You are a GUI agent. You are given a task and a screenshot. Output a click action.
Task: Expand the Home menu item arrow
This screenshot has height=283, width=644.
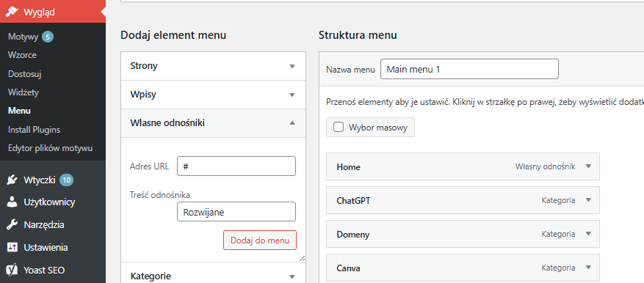pos(588,166)
